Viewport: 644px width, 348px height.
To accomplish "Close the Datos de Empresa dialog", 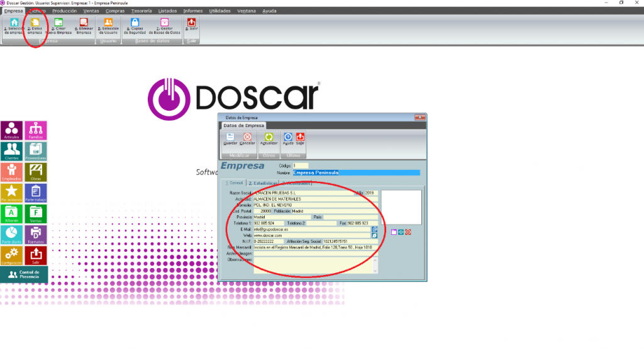I will coord(419,118).
